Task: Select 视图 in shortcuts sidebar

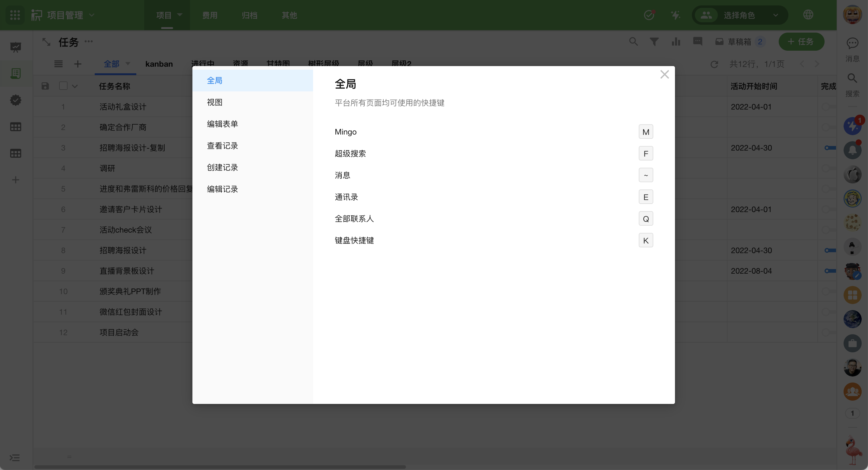Action: 215,102
